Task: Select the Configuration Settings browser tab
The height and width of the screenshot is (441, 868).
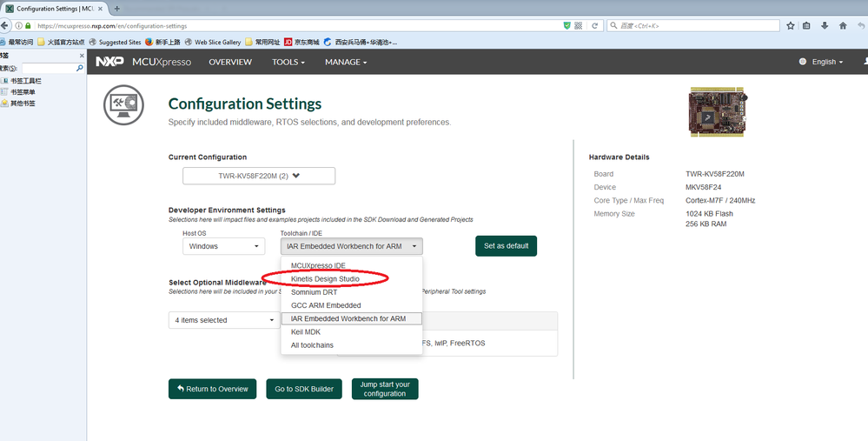Action: (x=53, y=9)
